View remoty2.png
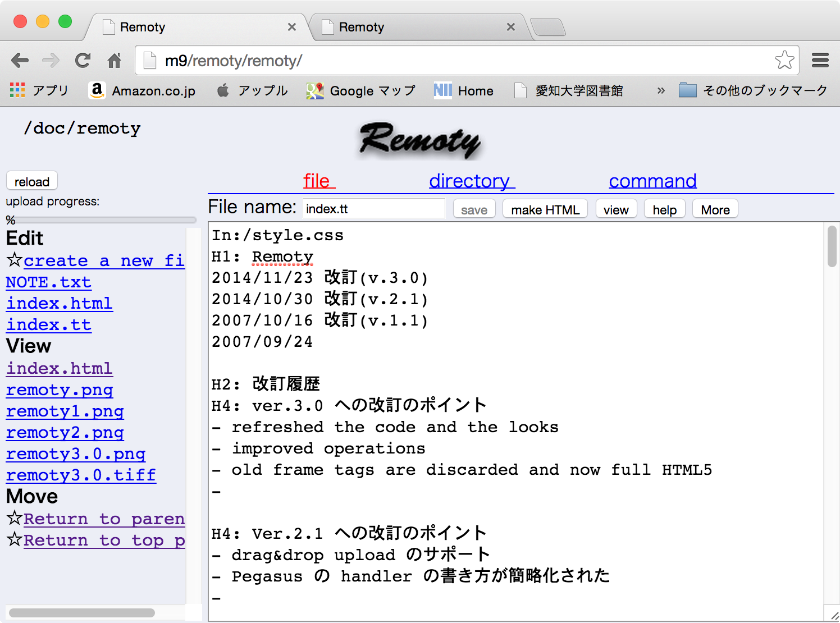The image size is (840, 623). coord(65,432)
